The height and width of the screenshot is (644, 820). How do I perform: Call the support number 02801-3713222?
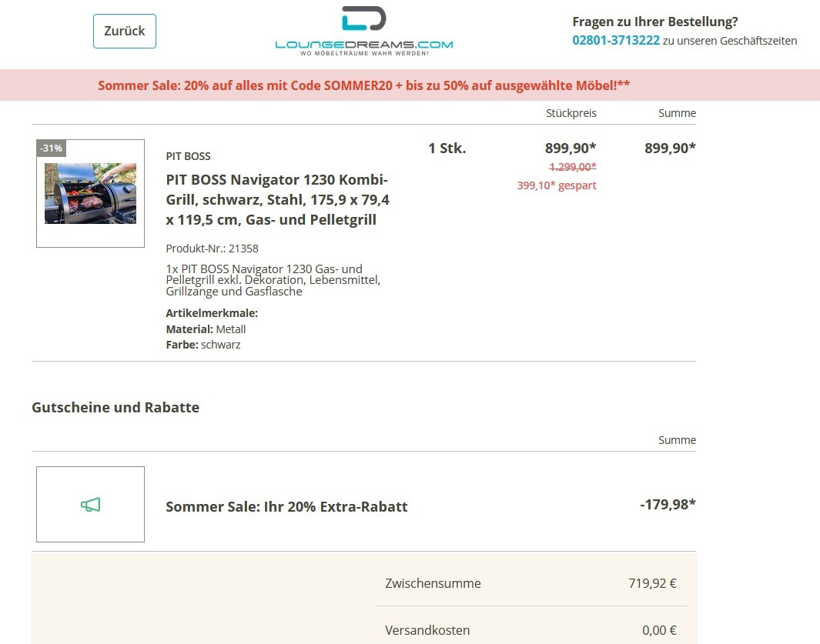pos(616,41)
